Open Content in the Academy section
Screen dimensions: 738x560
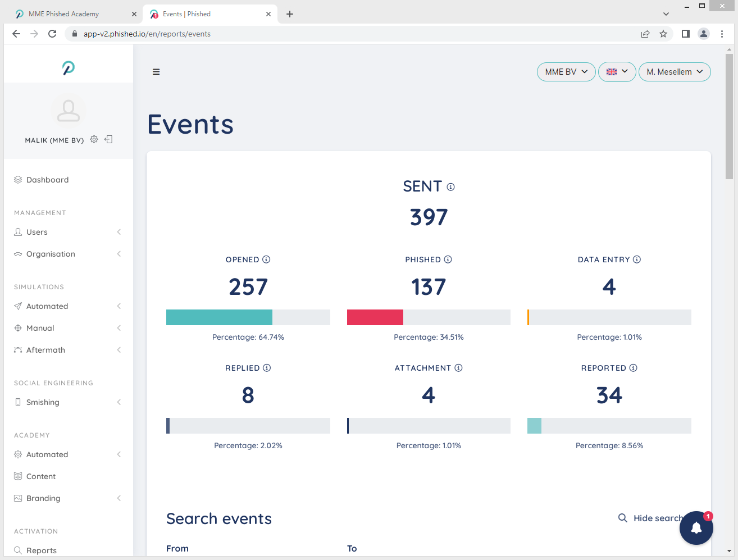click(x=41, y=476)
